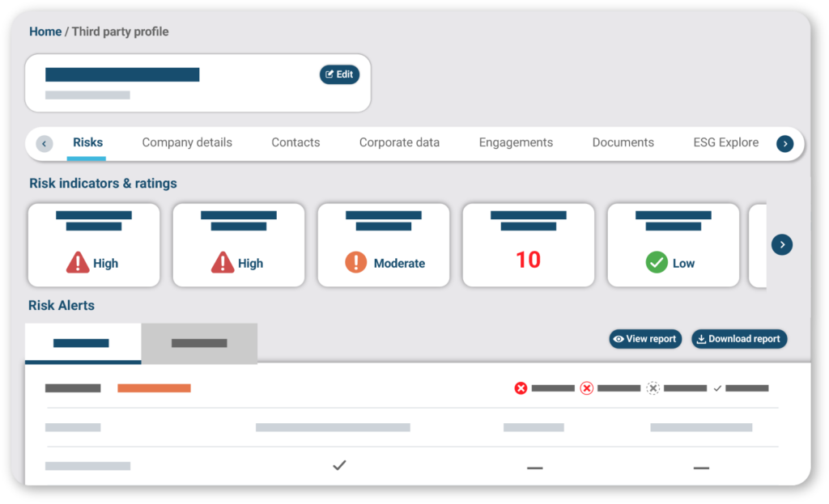Image resolution: width=829 pixels, height=504 pixels.
Task: Click the orange Moderate exclamation icon
Action: pyautogui.click(x=355, y=263)
